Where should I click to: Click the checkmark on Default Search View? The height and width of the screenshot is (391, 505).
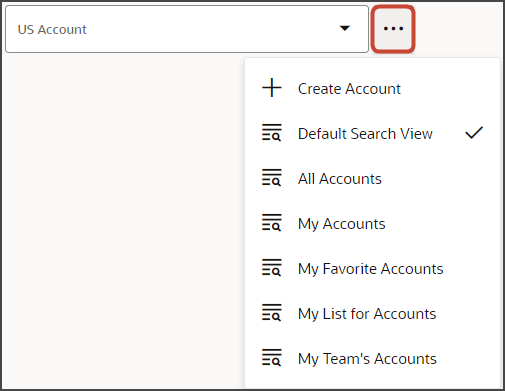coord(474,133)
